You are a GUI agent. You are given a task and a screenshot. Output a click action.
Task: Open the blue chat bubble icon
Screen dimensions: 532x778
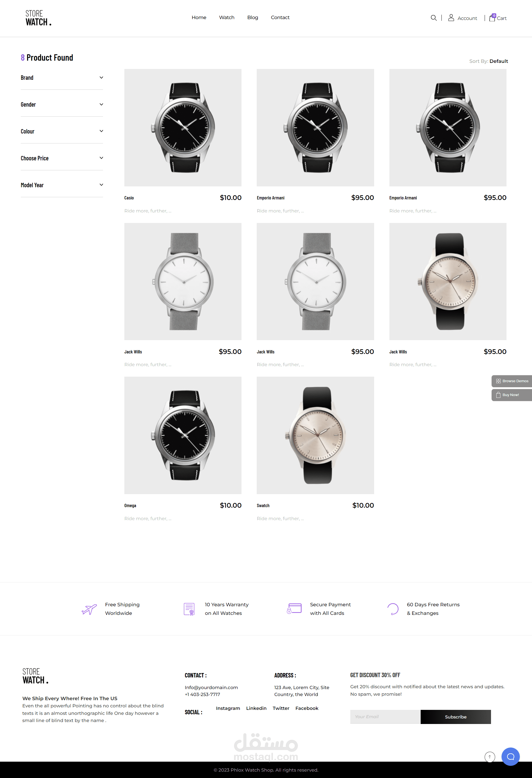tap(510, 756)
